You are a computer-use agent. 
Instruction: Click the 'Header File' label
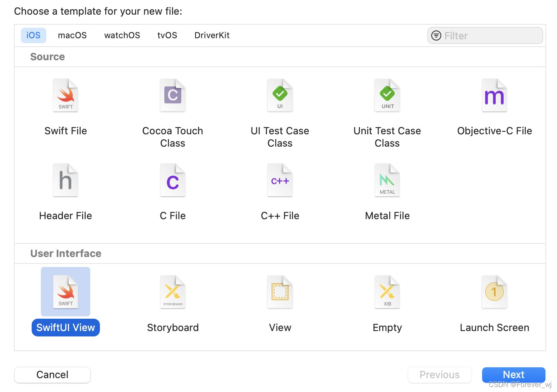coord(66,216)
